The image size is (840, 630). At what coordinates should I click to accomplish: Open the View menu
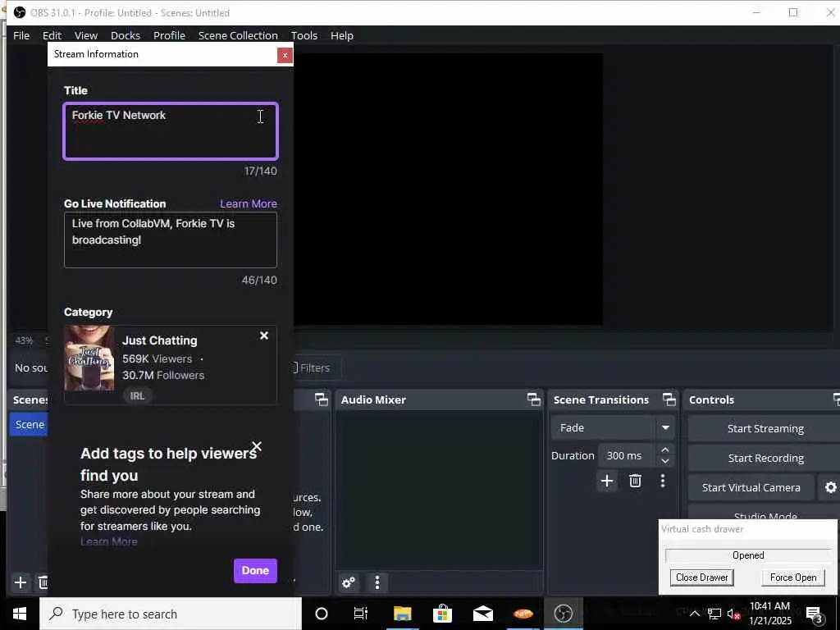point(85,35)
